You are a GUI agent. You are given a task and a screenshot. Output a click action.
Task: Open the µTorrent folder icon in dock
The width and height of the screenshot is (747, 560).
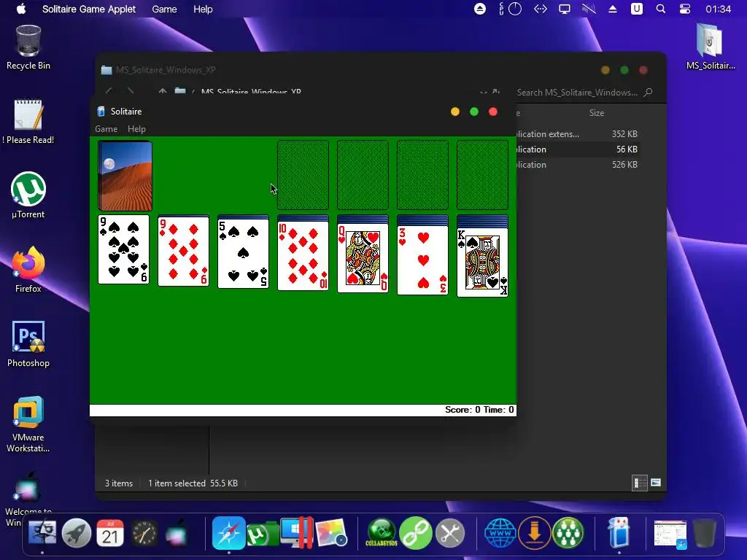263,534
